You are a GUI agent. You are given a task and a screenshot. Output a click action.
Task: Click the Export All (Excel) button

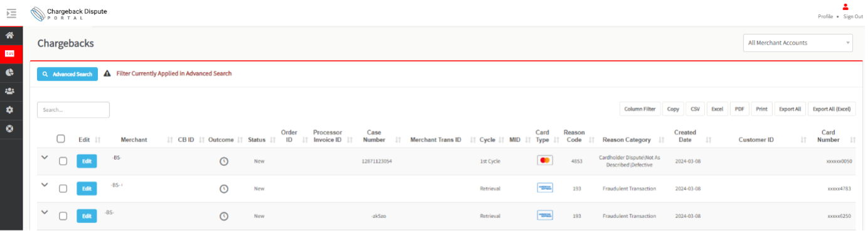pos(832,109)
